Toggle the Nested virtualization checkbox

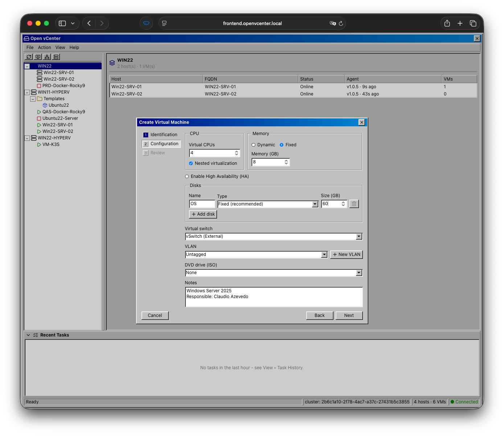click(x=191, y=163)
